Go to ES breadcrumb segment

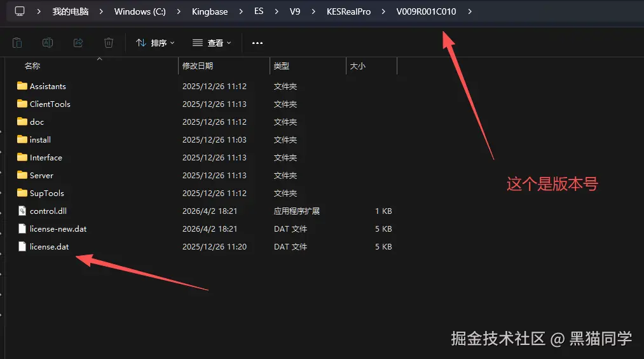coord(259,11)
